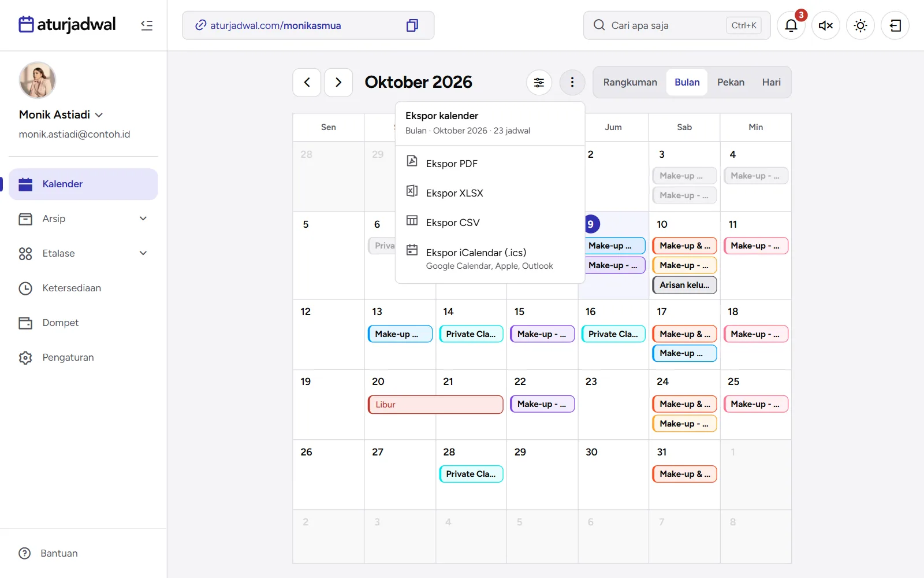The width and height of the screenshot is (924, 578).
Task: Open the aturjadwal.com/monikasmua link
Action: point(275,25)
